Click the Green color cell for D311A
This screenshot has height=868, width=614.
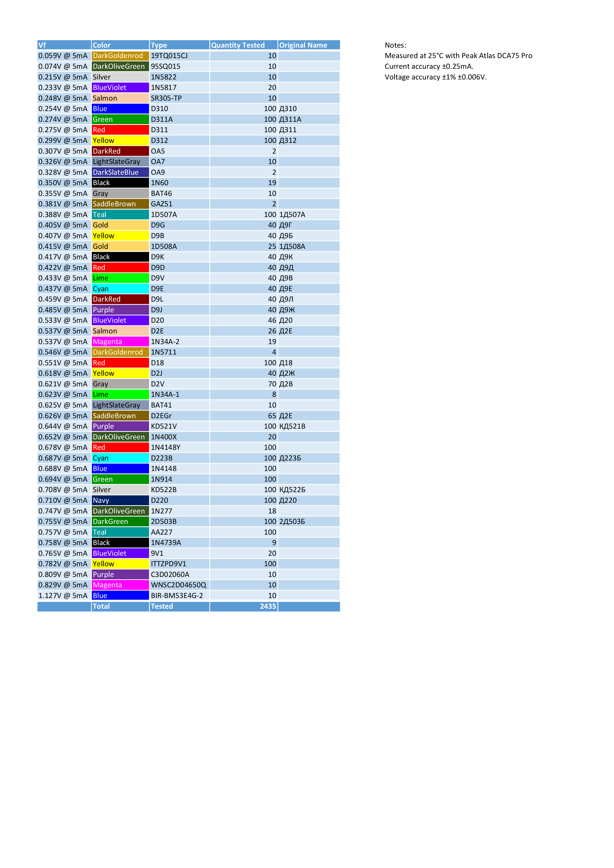120,119
